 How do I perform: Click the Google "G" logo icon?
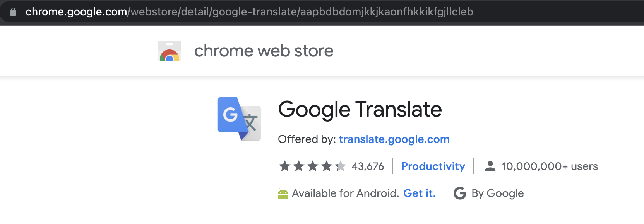(460, 193)
